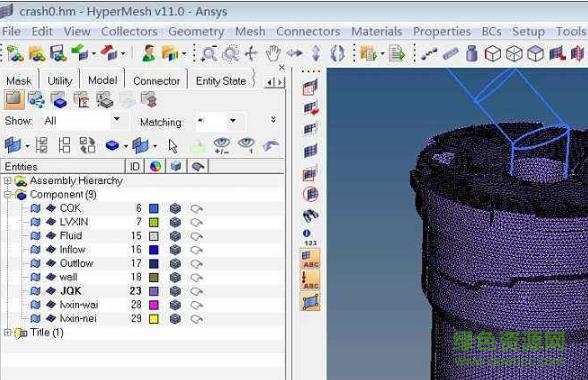The width and height of the screenshot is (588, 380).
Task: Click the top mesh display icon in side toolbar
Action: point(310,87)
